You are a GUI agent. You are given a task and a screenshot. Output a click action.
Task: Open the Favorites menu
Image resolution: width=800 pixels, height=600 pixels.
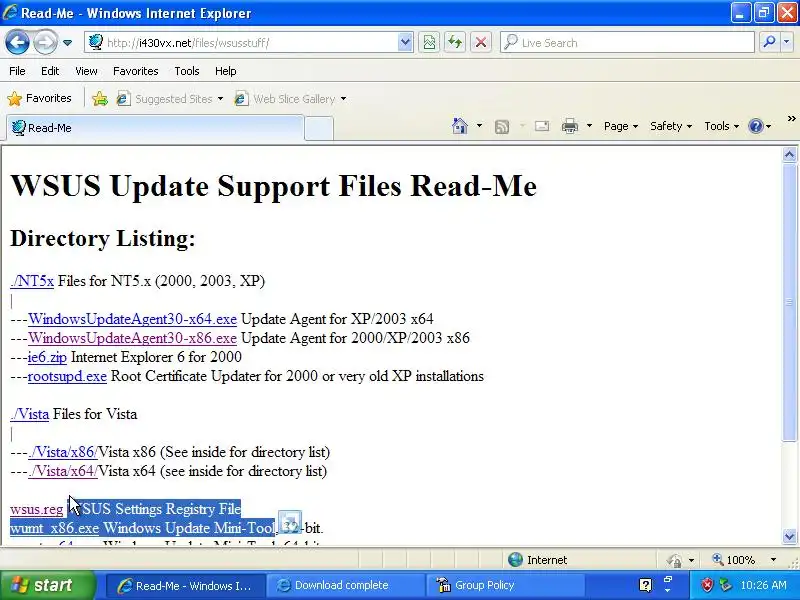click(136, 71)
